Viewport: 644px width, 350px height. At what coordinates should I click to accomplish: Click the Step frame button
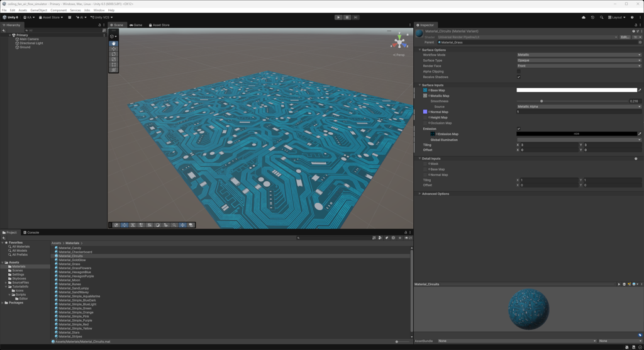356,17
